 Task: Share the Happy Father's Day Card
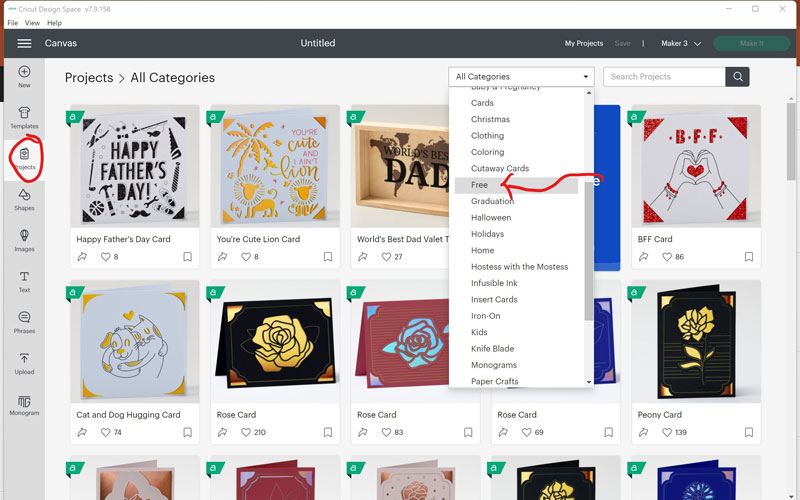[82, 257]
